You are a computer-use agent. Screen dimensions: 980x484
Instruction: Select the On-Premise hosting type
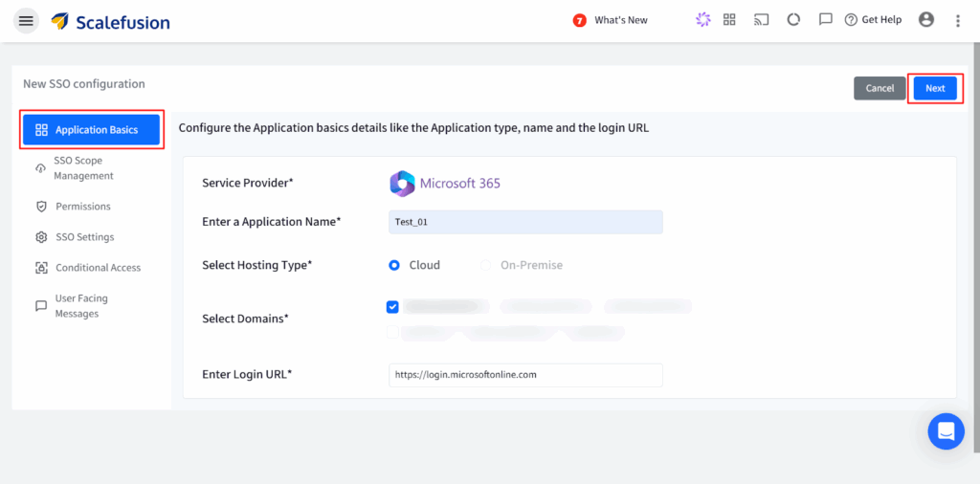pos(486,265)
